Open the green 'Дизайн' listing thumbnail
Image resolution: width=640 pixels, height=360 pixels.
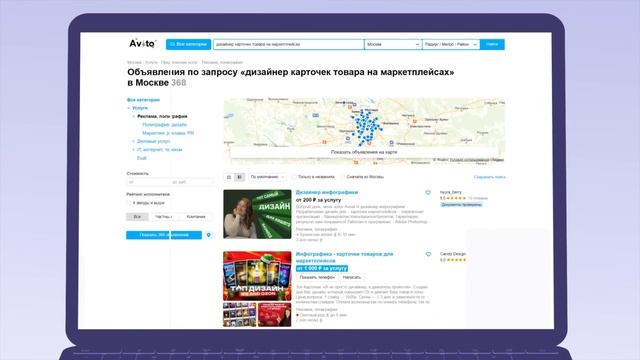tap(257, 214)
